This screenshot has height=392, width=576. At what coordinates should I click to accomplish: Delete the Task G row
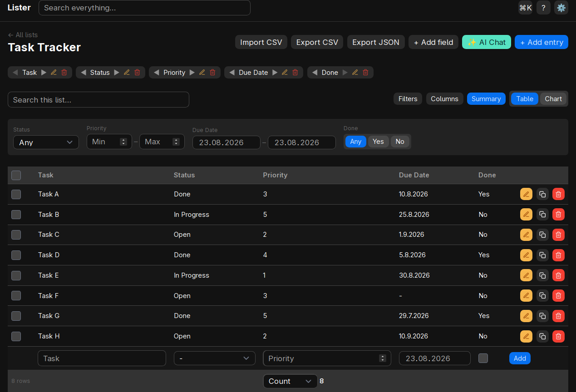click(x=558, y=316)
